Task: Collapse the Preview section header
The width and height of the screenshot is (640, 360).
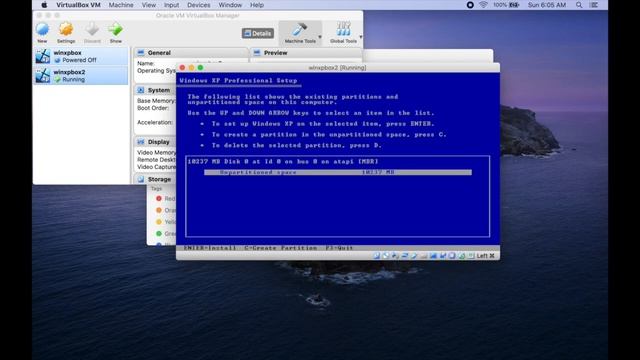Action: pos(306,53)
